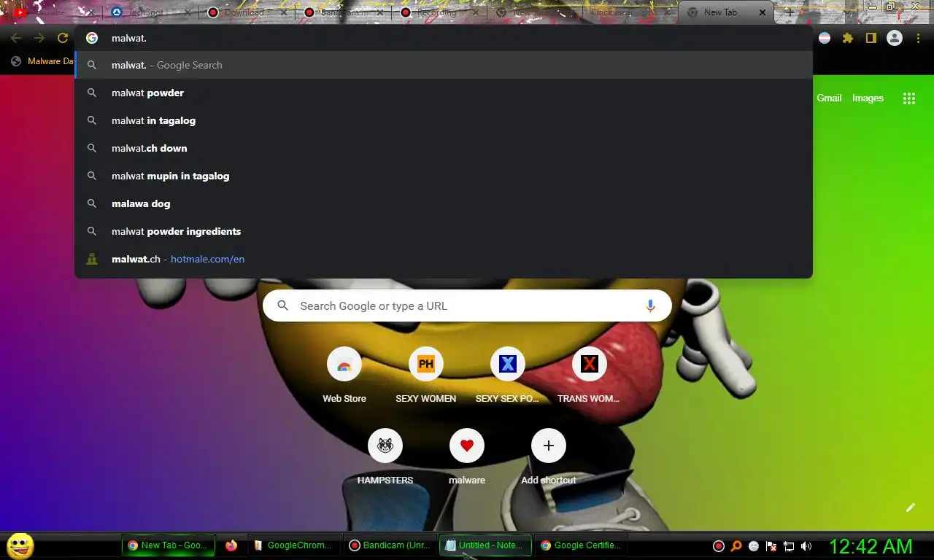This screenshot has width=934, height=560.
Task: Open the HAMPSTERS shortcut tile
Action: (385, 446)
